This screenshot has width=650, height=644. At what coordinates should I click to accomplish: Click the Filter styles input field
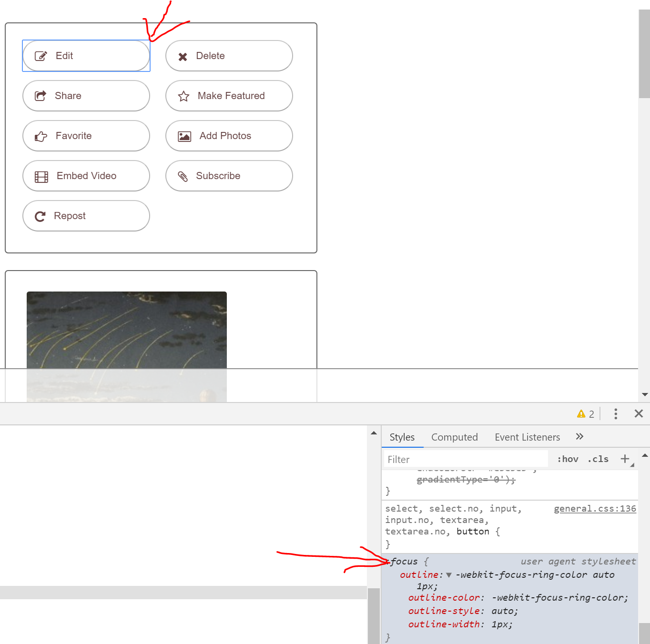(465, 459)
